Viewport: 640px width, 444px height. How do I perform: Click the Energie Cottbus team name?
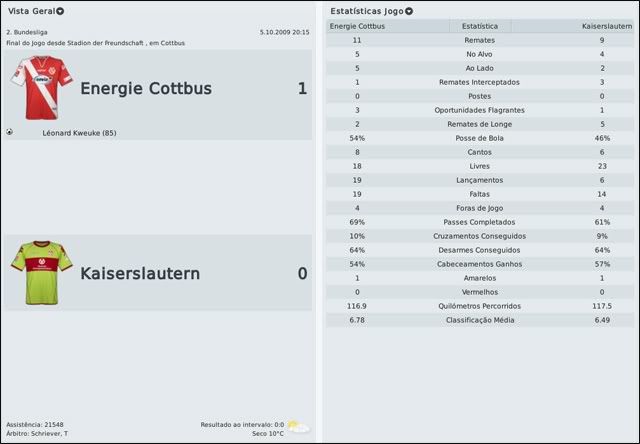click(146, 89)
